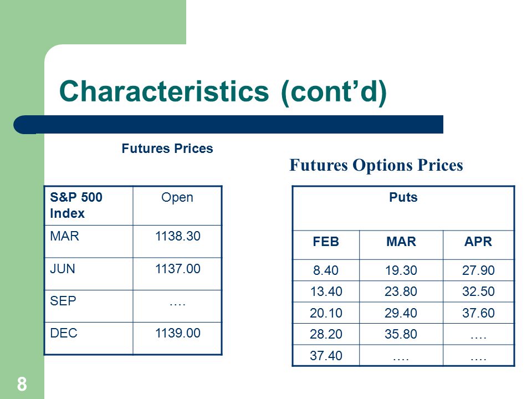The height and width of the screenshot is (399, 532).
Task: Click the FEB column header
Action: [x=326, y=242]
